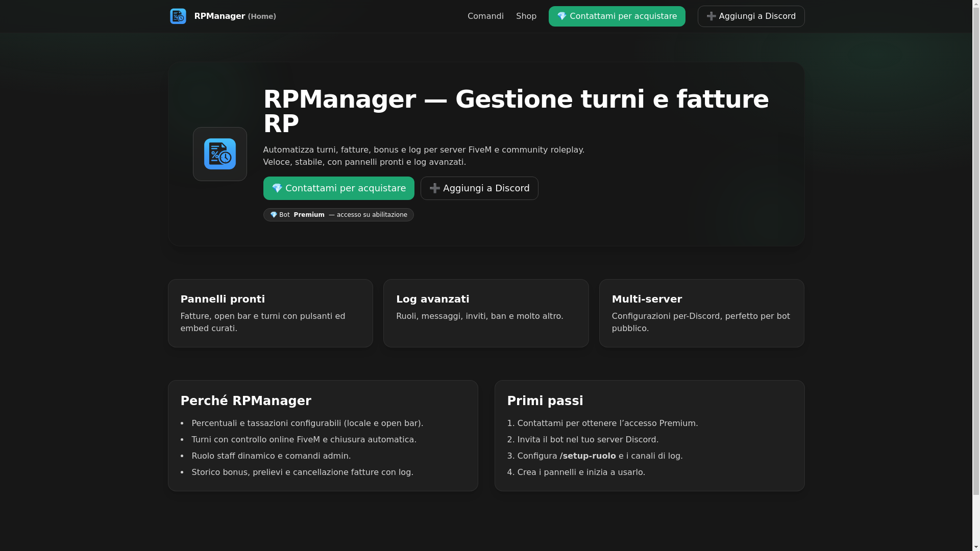Click the text 'Ruoli, messaggi, inviti, ban e molto altro'
The height and width of the screenshot is (551, 980).
[479, 316]
